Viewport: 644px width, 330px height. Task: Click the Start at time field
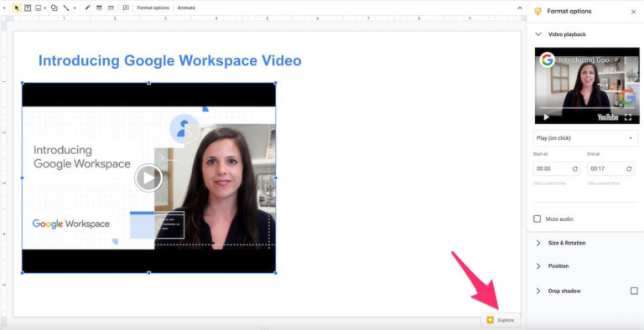(557, 168)
